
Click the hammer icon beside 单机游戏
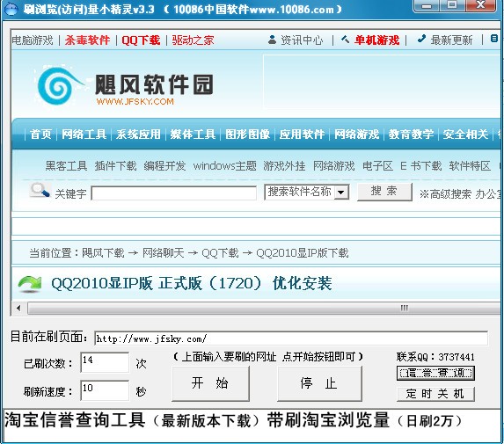[x=345, y=40]
